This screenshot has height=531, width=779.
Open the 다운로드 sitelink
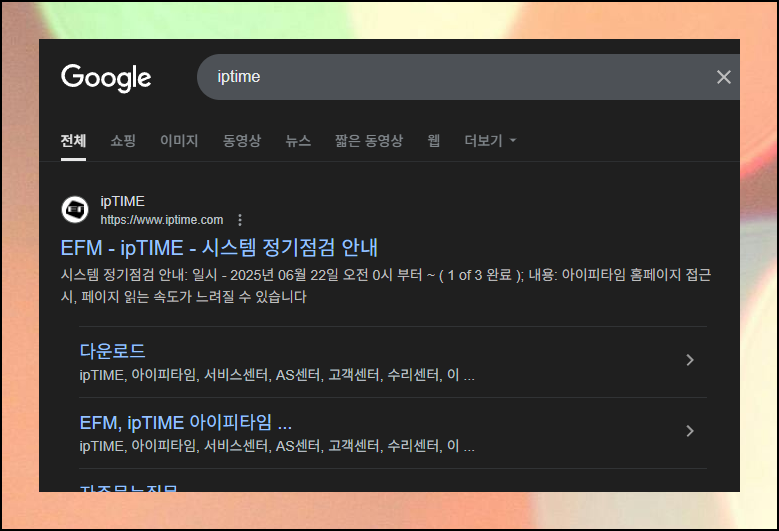click(112, 351)
